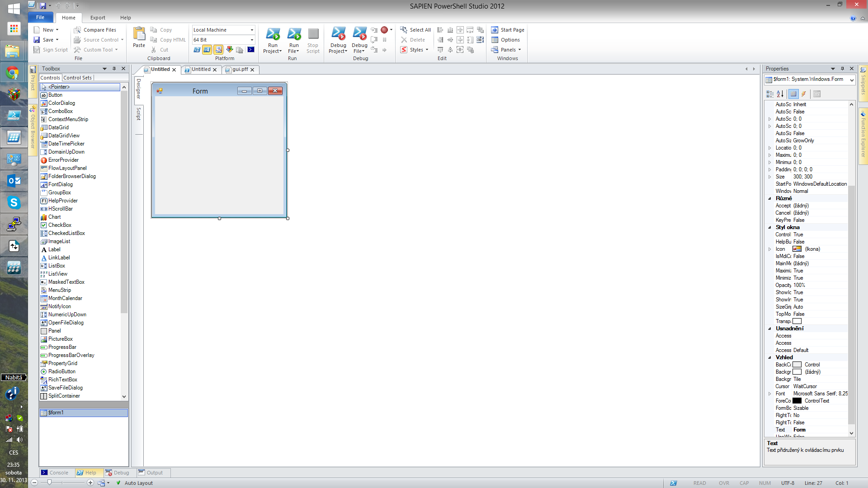This screenshot has height=488, width=868.
Task: Open Options window
Action: (505, 40)
